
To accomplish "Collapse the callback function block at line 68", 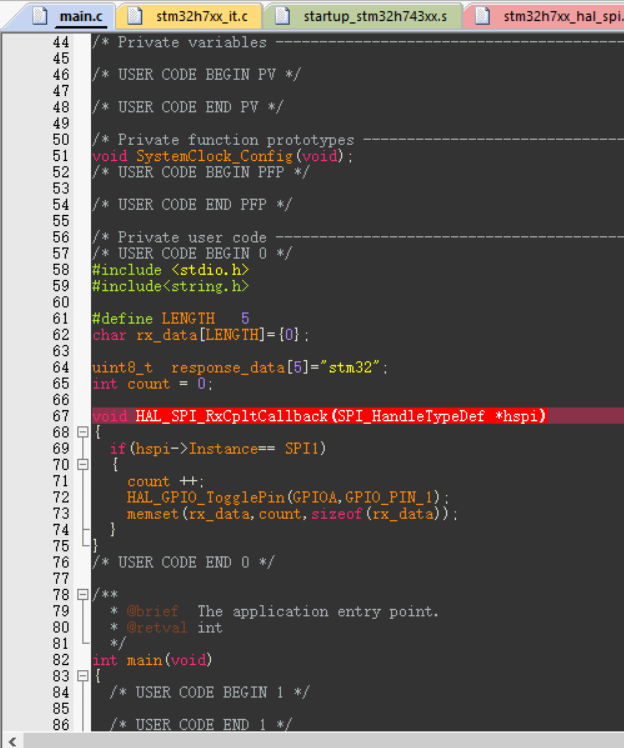I will click(83, 432).
